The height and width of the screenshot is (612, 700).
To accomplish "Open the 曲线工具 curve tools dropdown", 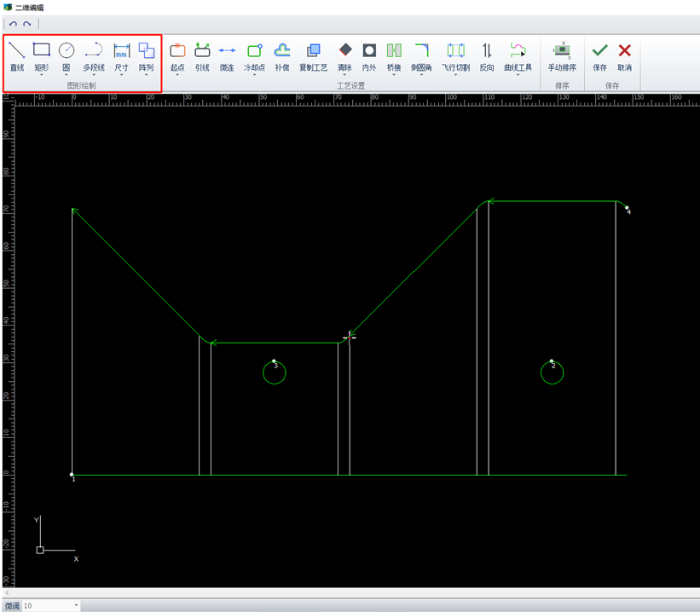I will pyautogui.click(x=518, y=75).
